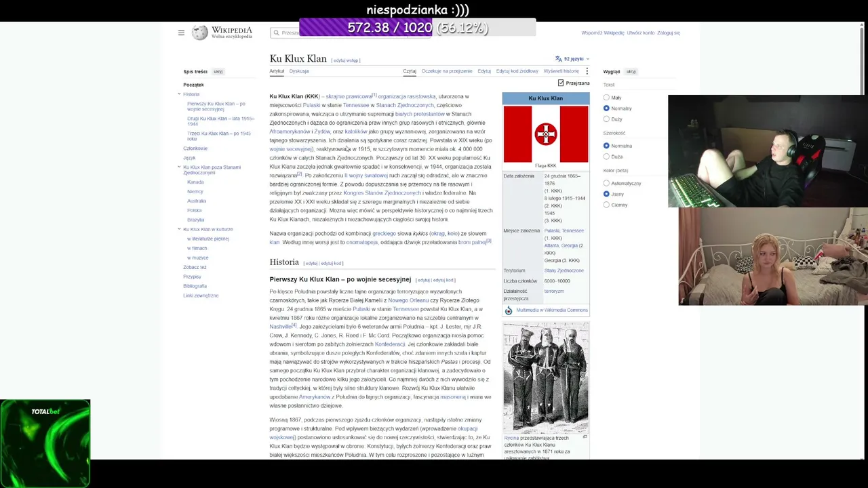Click Zaloguj się link
The width and height of the screenshot is (868, 488).
pos(669,33)
